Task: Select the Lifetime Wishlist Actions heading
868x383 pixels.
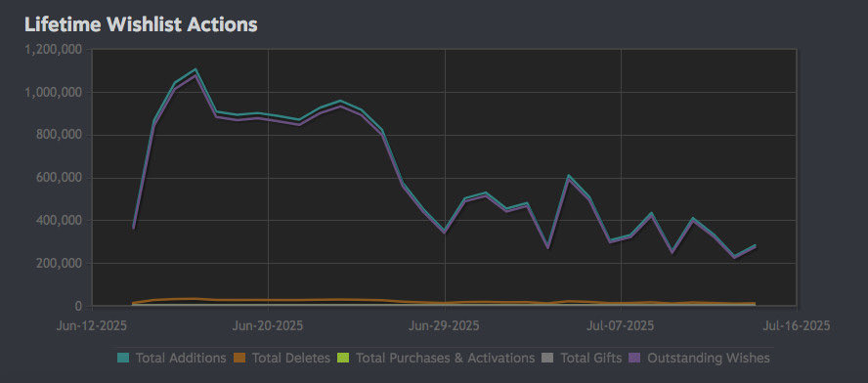Action: [x=141, y=24]
